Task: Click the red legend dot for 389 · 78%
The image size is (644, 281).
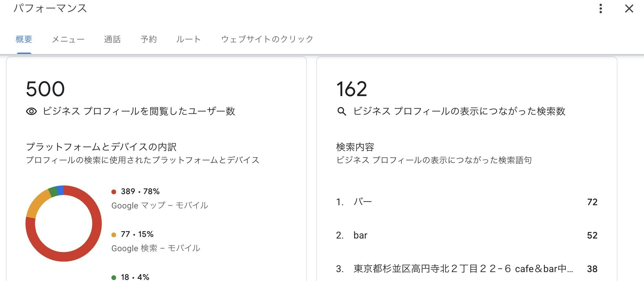Action: [114, 192]
